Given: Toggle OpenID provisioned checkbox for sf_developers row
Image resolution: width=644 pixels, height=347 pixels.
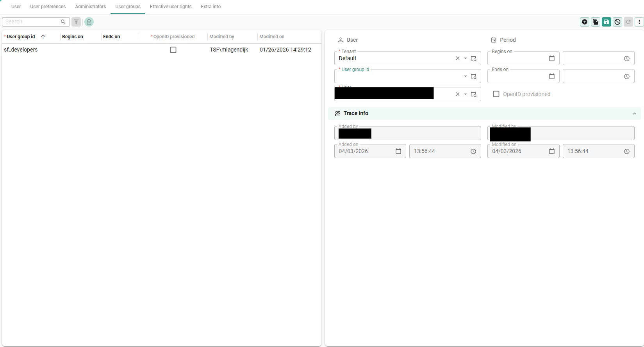Looking at the screenshot, I should point(173,50).
